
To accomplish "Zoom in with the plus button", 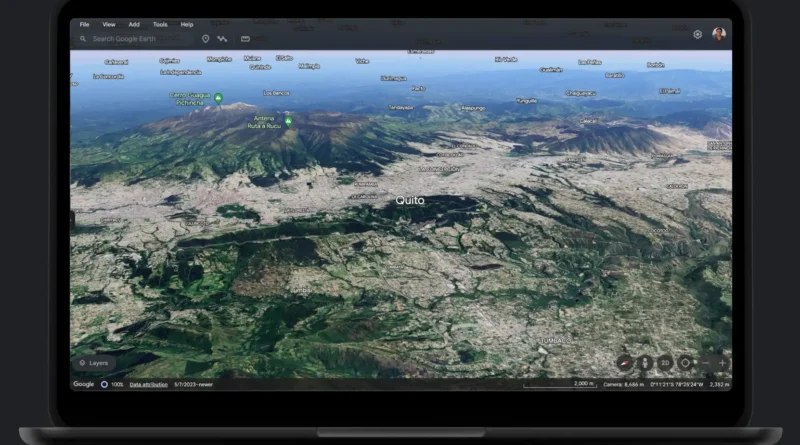I will pos(722,363).
